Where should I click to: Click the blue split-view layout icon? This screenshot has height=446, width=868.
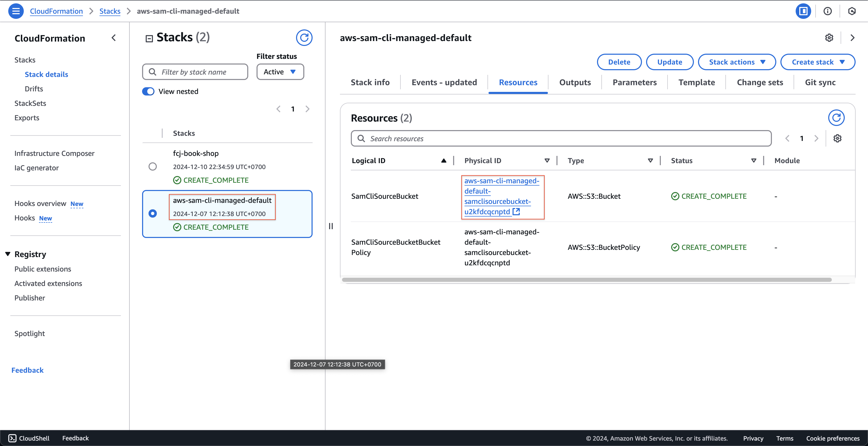pos(803,11)
